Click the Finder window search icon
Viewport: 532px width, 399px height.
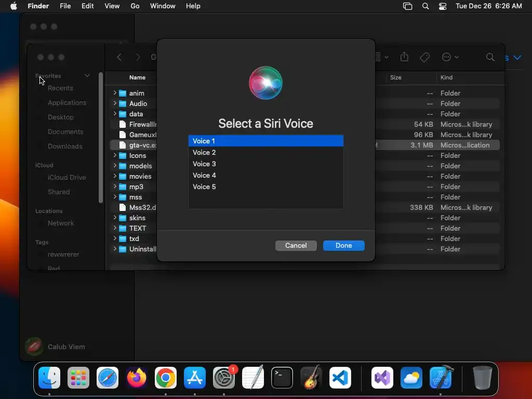coord(490,57)
